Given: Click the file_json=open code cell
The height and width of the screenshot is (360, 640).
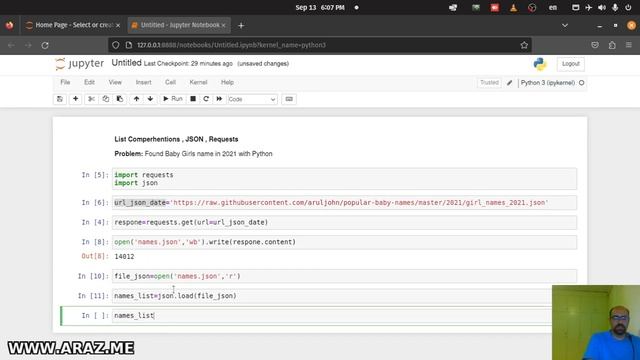Looking at the screenshot, I should point(344,276).
